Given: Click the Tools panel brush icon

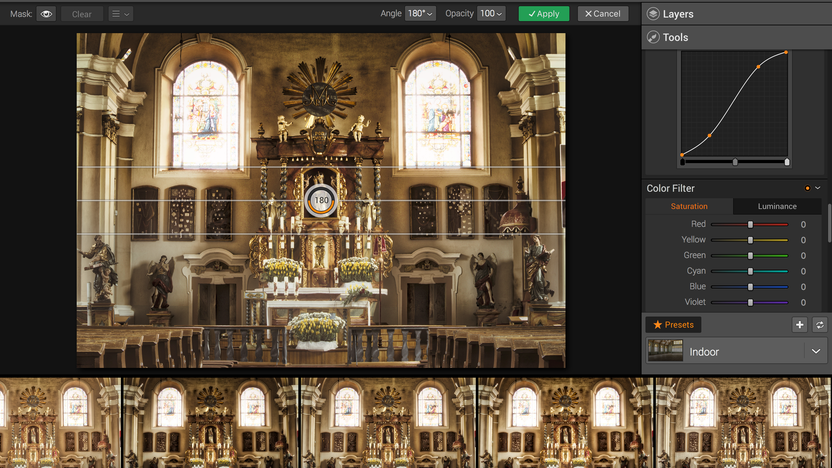Looking at the screenshot, I should pyautogui.click(x=653, y=37).
